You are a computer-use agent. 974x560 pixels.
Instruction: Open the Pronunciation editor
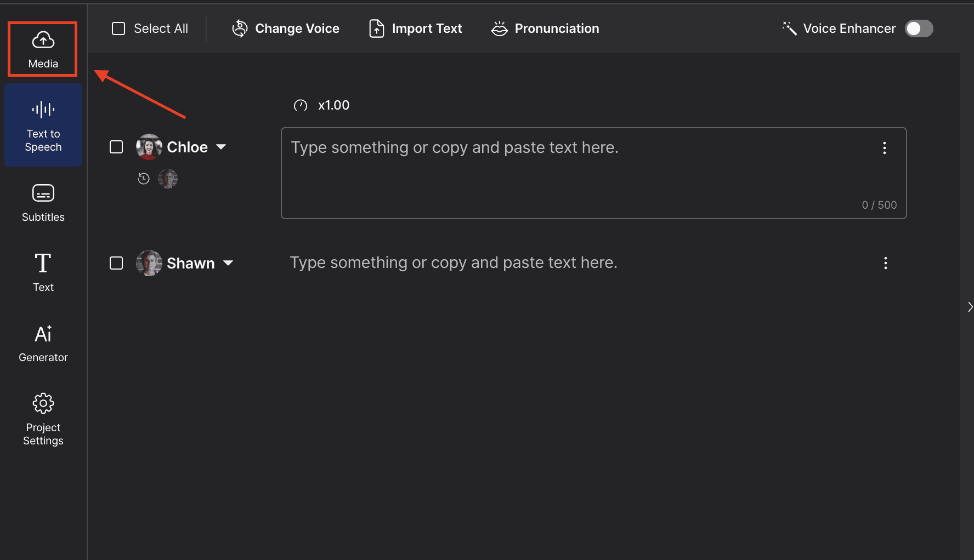(x=544, y=28)
